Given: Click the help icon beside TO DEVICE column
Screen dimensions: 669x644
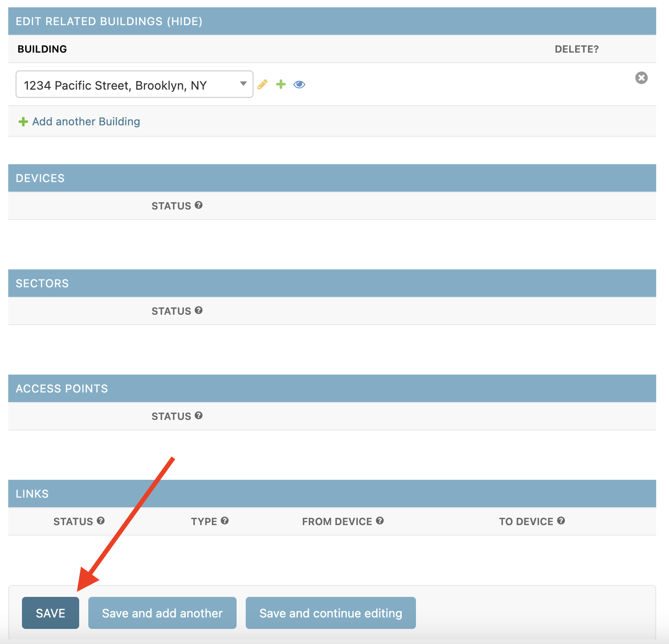Looking at the screenshot, I should [561, 521].
